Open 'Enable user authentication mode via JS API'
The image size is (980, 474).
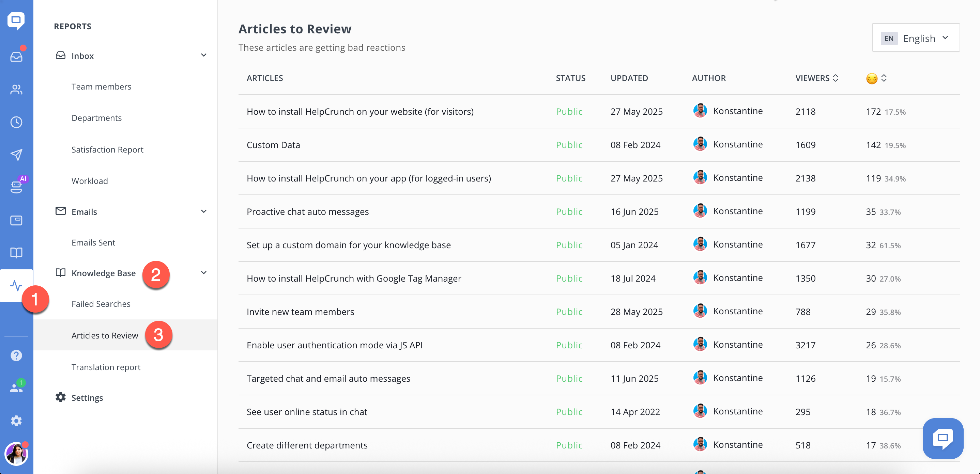[334, 345]
